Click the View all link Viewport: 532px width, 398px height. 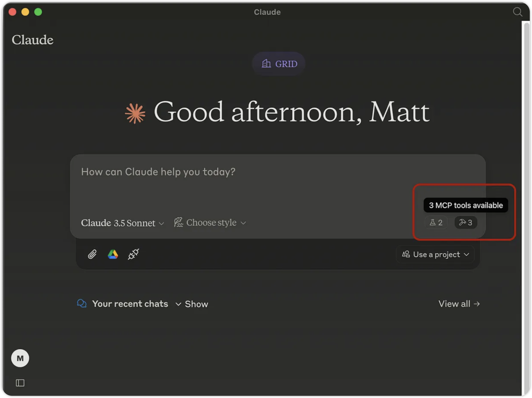[459, 304]
